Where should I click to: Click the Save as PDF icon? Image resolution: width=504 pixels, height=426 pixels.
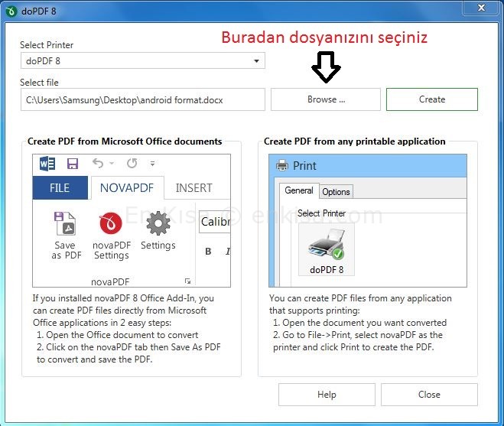(x=65, y=224)
